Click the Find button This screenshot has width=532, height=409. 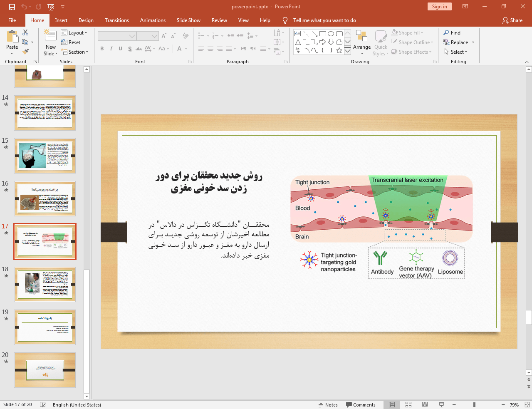(x=452, y=32)
